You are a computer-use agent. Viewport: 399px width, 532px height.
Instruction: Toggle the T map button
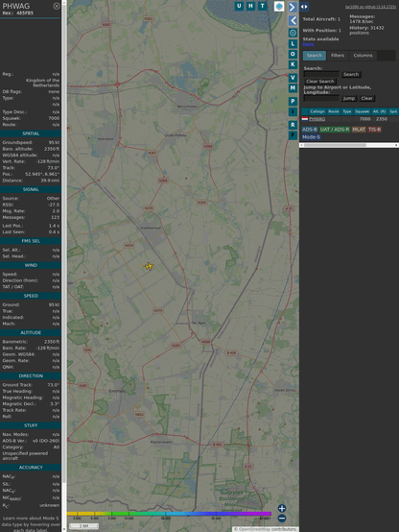[262, 6]
